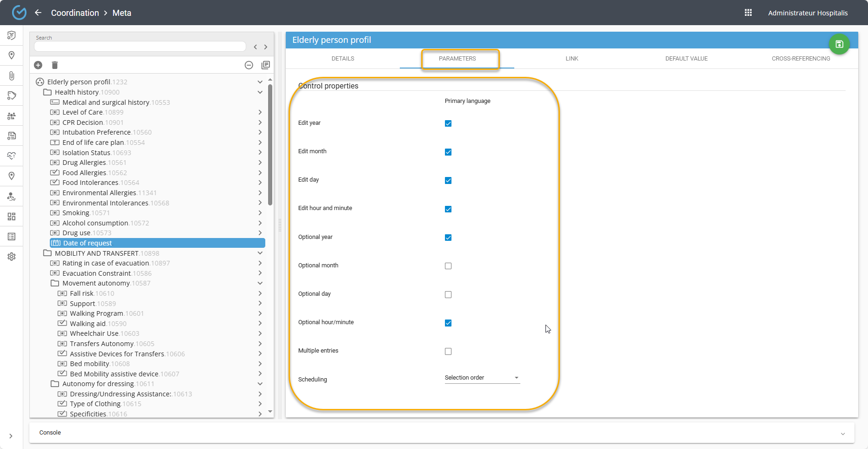Switch to the DETAILS tab
This screenshot has width=868, height=449.
click(343, 59)
